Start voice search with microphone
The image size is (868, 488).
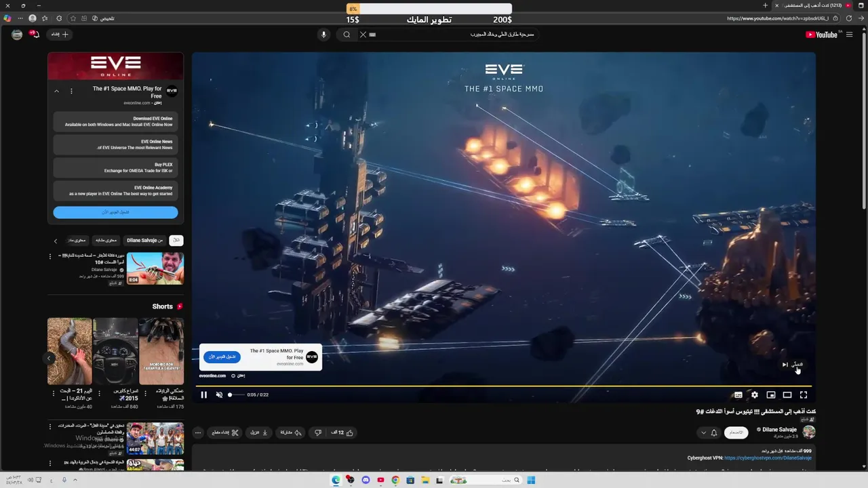click(x=323, y=35)
